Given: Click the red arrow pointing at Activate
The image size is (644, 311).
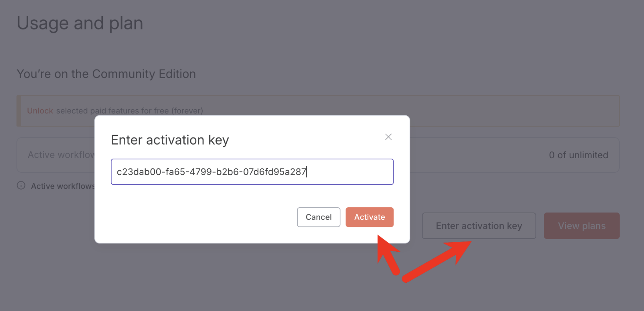Looking at the screenshot, I should (x=388, y=254).
